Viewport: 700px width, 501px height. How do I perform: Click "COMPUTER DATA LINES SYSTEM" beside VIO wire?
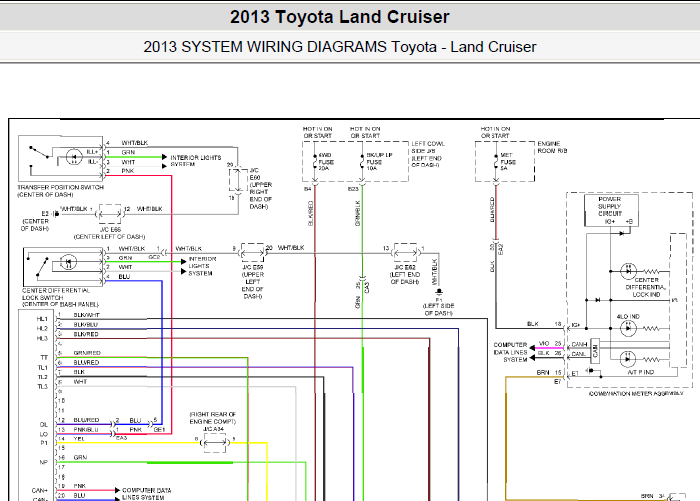pyautogui.click(x=510, y=352)
